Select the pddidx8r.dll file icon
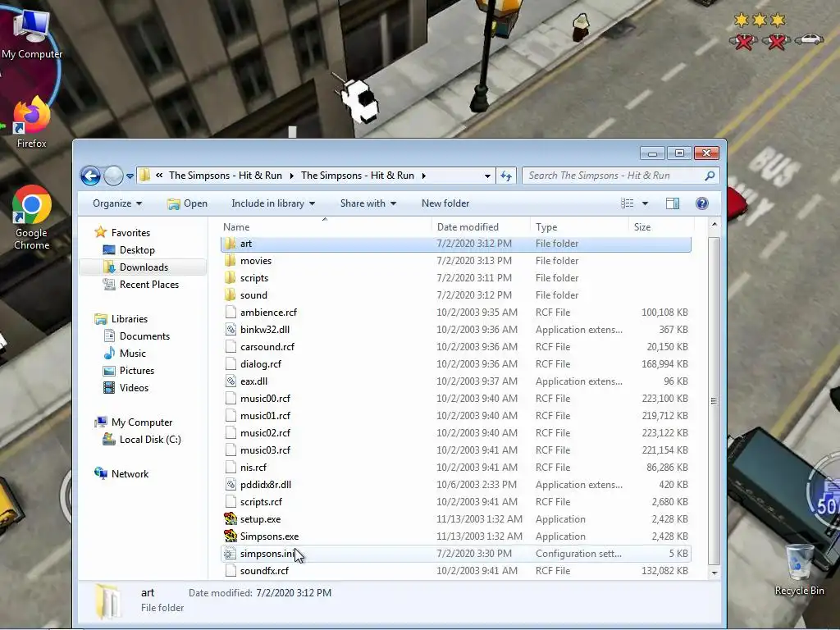This screenshot has width=840, height=630. [x=231, y=485]
